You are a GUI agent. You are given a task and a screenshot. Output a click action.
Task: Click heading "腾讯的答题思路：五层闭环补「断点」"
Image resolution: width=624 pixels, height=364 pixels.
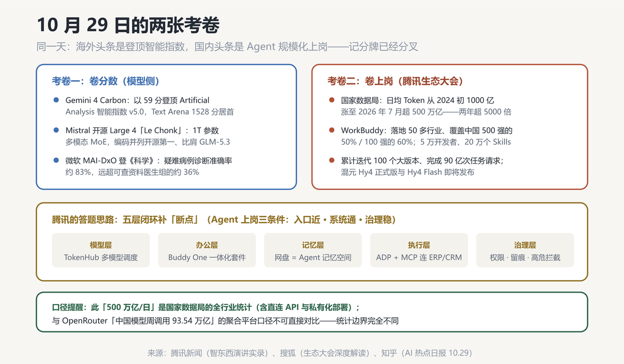224,220
